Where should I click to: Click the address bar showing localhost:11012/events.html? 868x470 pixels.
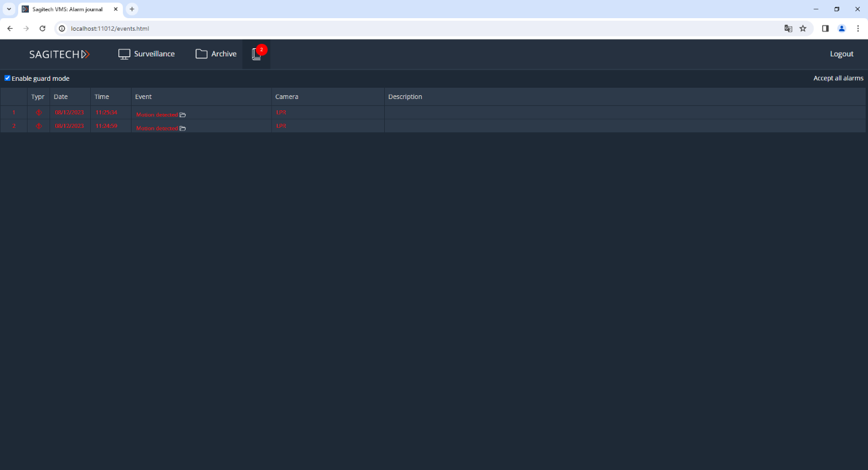(x=376, y=28)
